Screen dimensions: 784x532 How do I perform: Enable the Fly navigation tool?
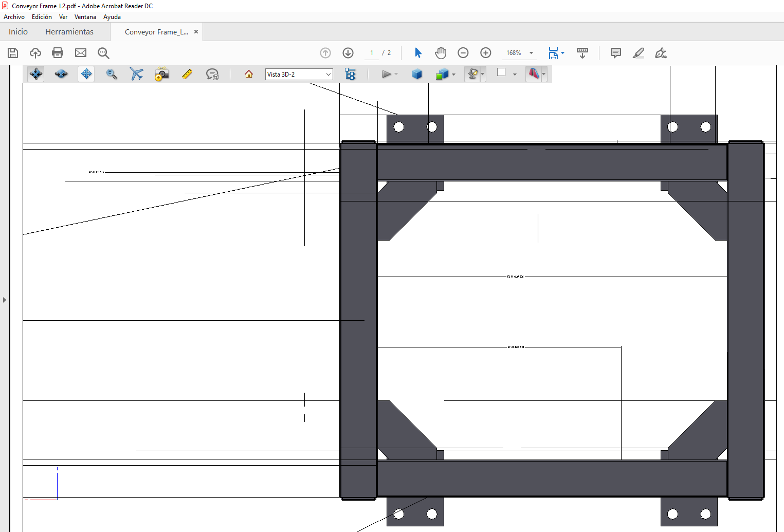pyautogui.click(x=136, y=74)
